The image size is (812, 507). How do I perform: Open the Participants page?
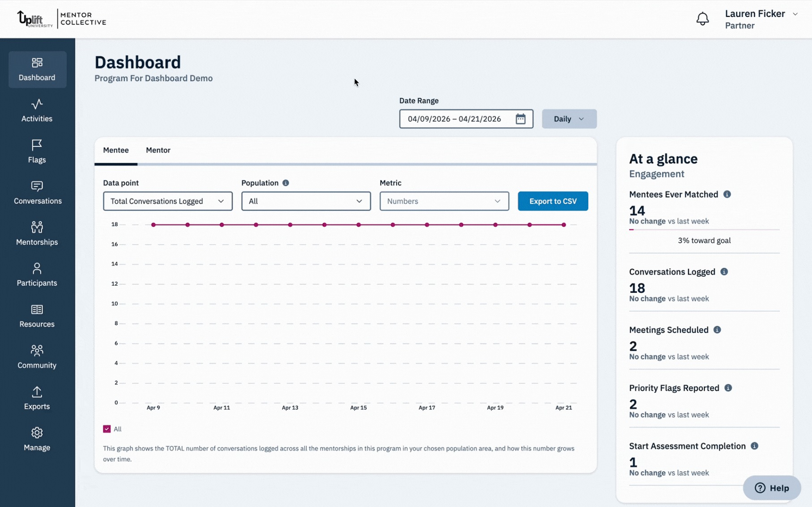coord(37,275)
